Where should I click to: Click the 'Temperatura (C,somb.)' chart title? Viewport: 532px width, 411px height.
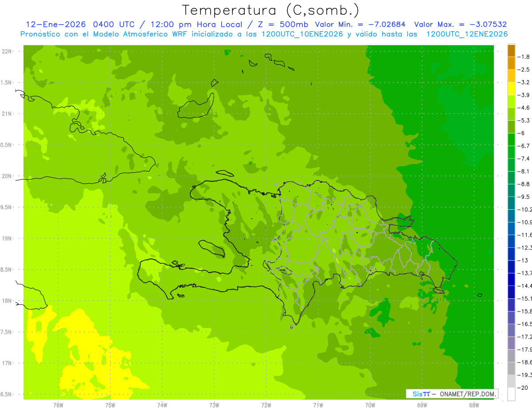pyautogui.click(x=271, y=10)
